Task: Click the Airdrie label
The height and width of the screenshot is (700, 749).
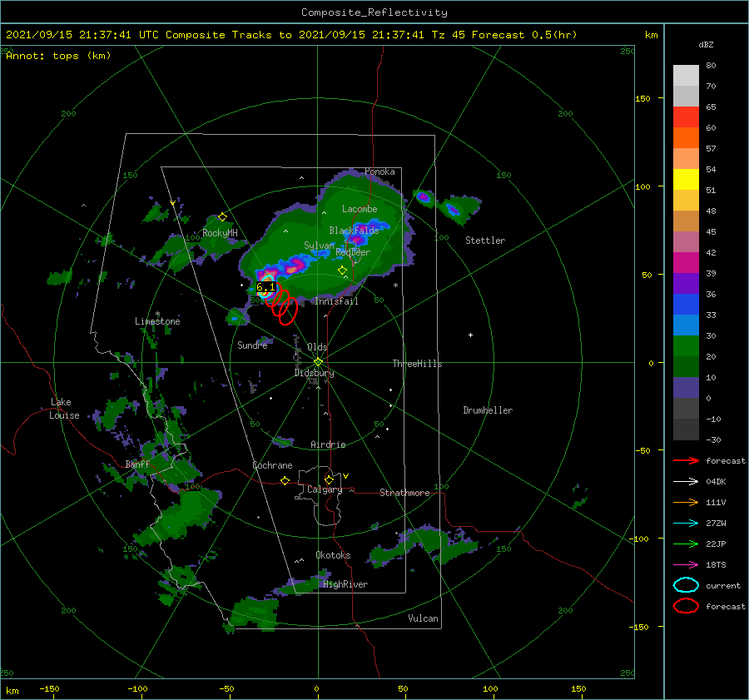Action: [x=328, y=444]
